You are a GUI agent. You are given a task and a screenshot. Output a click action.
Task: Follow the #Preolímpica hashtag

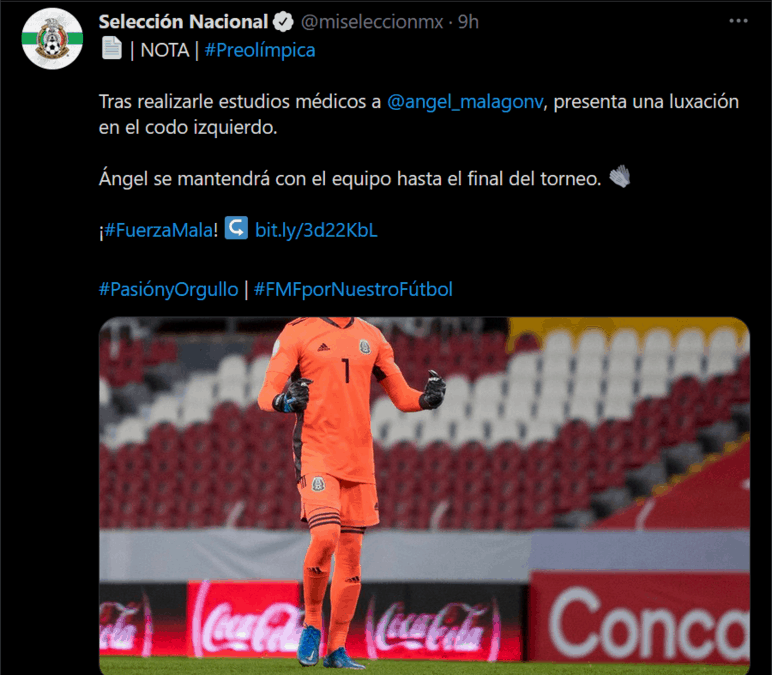[259, 50]
